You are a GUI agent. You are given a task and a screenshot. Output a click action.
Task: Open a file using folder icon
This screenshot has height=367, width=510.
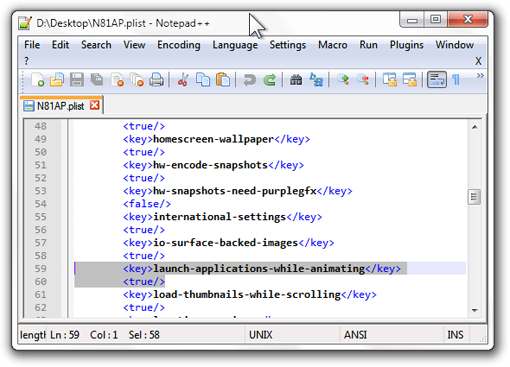[x=57, y=80]
